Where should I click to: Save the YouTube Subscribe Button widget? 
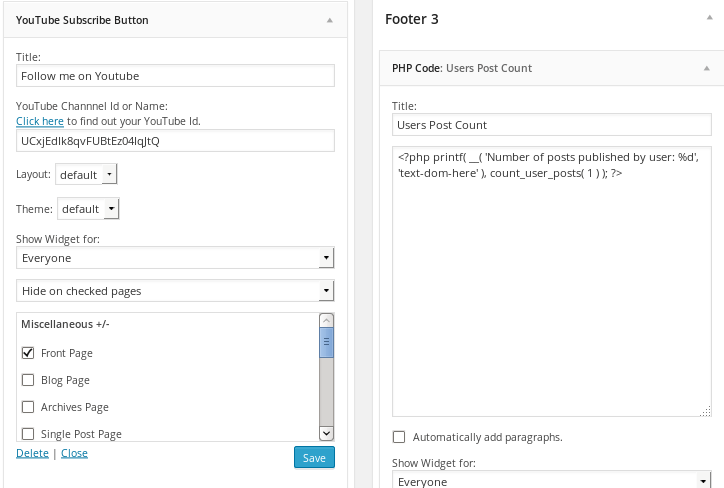point(314,457)
